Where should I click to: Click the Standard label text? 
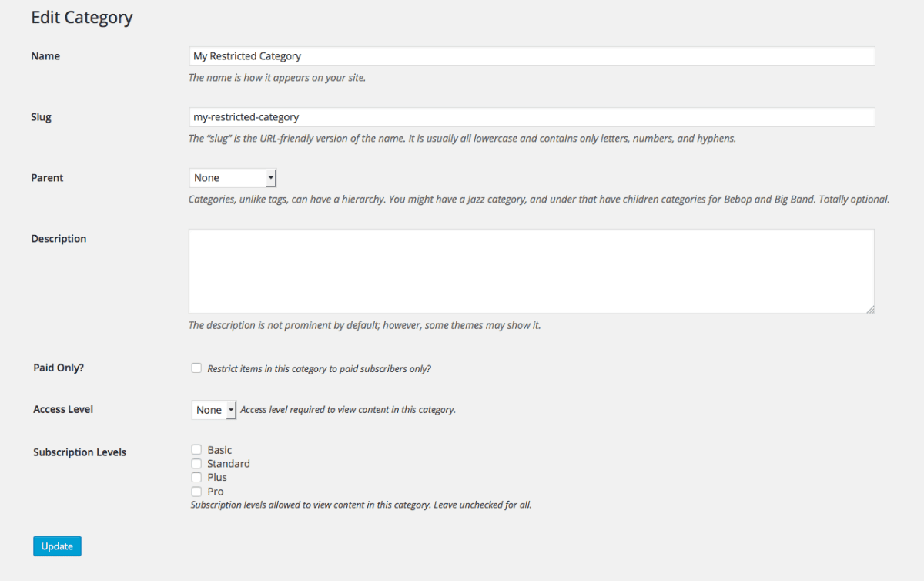point(228,463)
